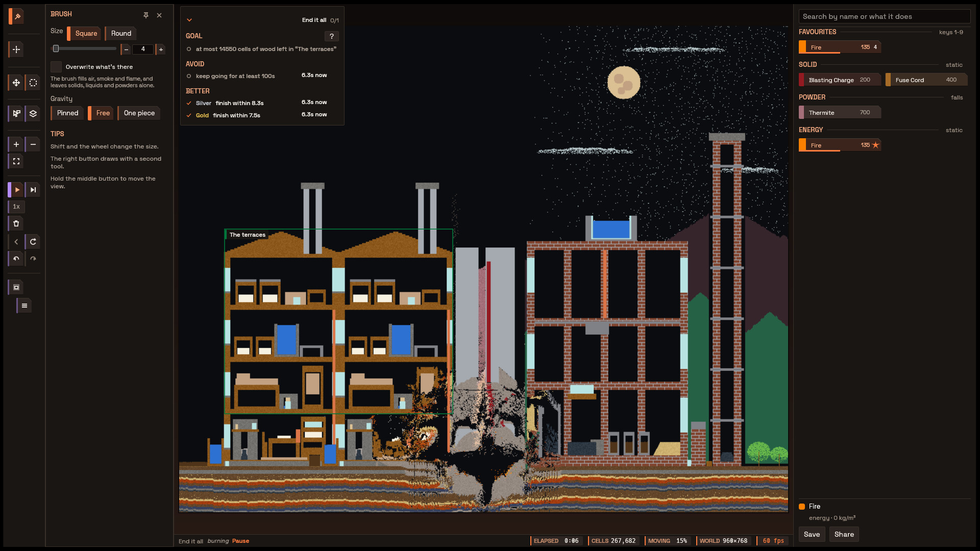The width and height of the screenshot is (980, 551).
Task: Toggle favourite star on Energy Fire
Action: pos(876,145)
